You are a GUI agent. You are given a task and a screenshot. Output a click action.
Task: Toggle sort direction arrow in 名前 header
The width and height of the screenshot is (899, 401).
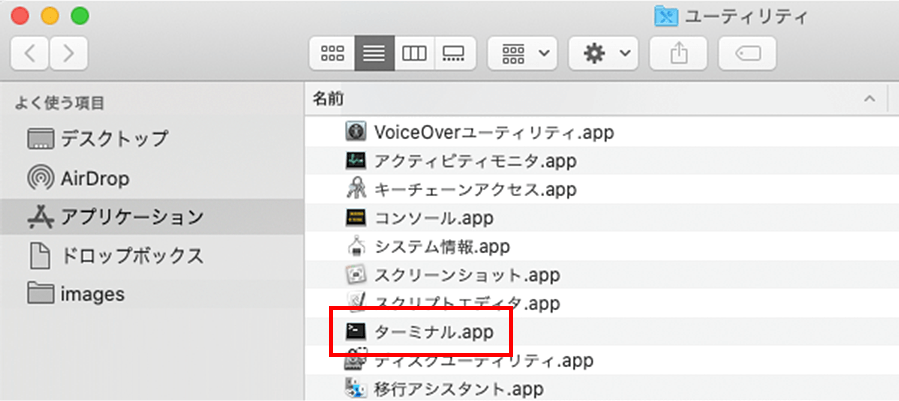tap(869, 99)
